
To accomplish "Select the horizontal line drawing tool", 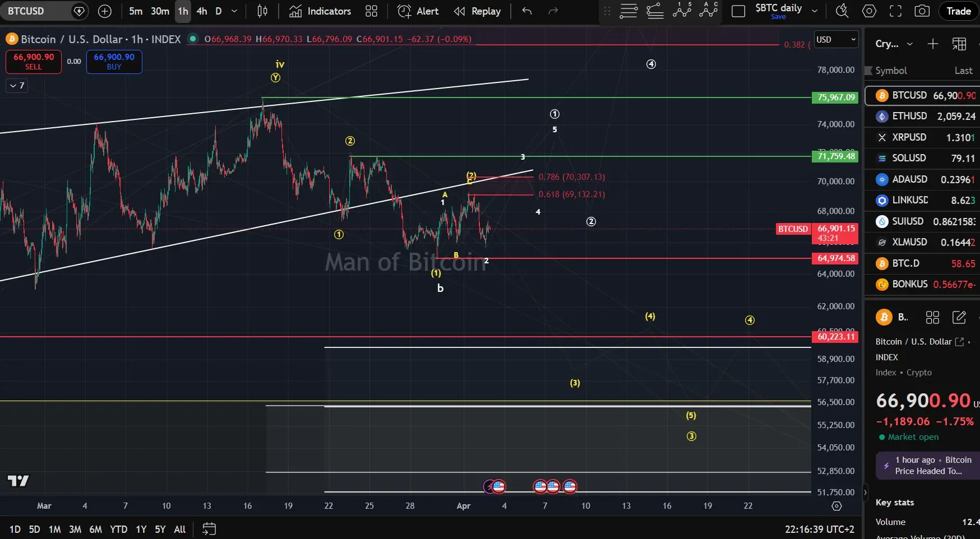I will [628, 11].
